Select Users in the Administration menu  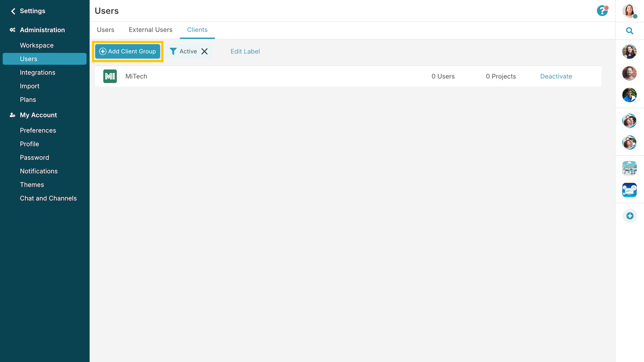44,59
